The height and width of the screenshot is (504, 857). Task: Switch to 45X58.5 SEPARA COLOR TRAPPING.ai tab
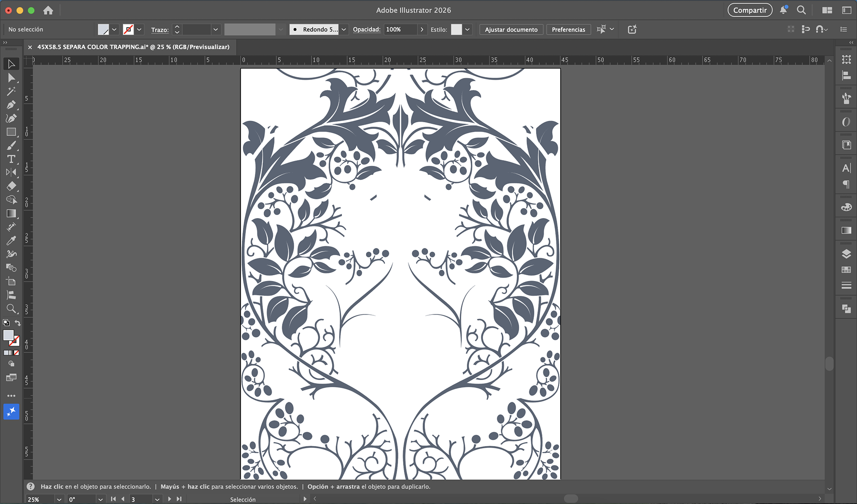point(133,47)
